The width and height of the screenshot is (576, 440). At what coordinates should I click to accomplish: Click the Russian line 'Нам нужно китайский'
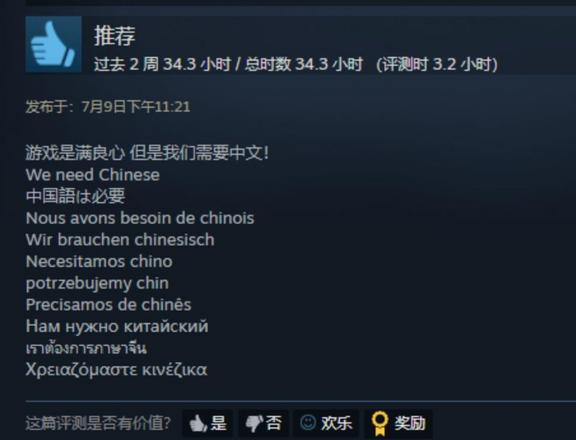(x=117, y=326)
